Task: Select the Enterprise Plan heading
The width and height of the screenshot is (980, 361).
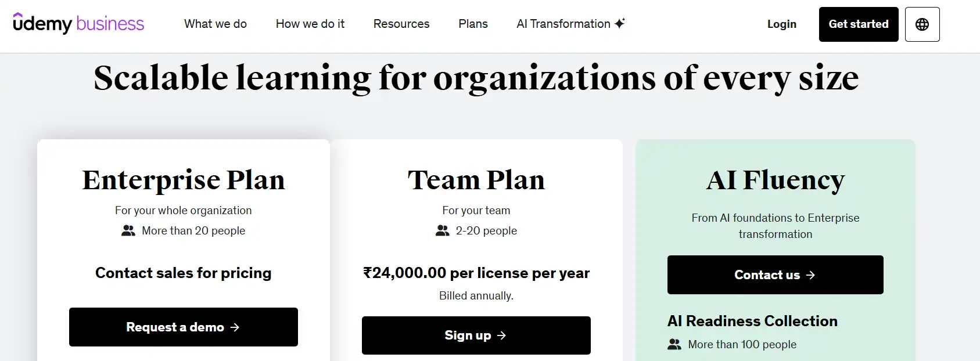Action: click(184, 180)
